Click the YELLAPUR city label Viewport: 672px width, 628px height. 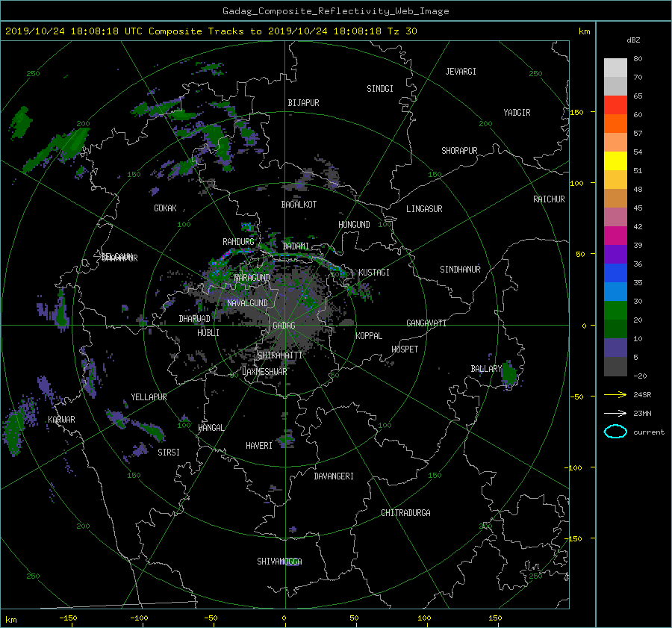click(x=149, y=397)
